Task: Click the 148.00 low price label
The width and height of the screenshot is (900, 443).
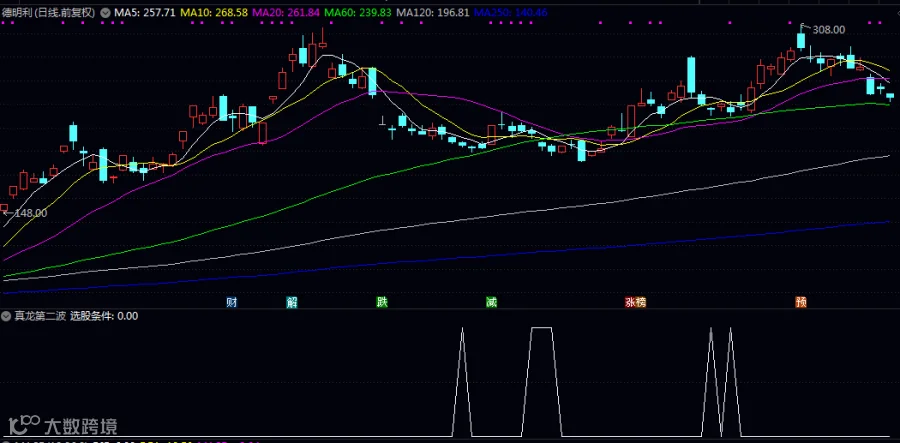Action: pyautogui.click(x=26, y=213)
